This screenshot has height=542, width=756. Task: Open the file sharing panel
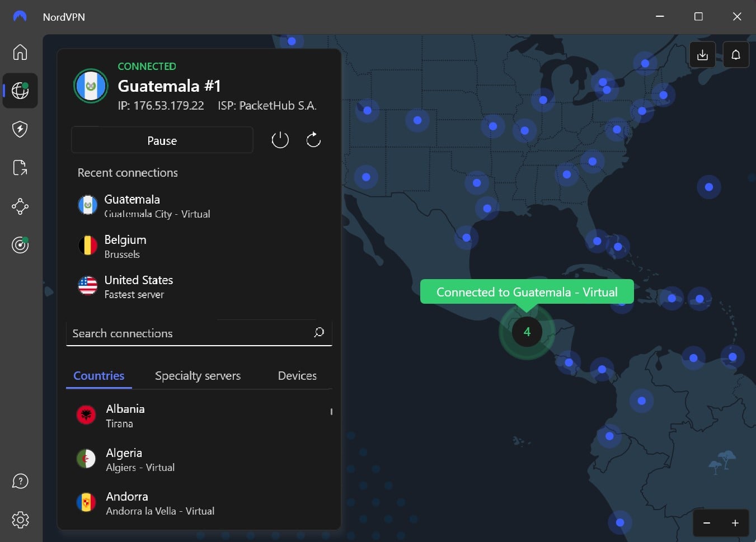[20, 167]
